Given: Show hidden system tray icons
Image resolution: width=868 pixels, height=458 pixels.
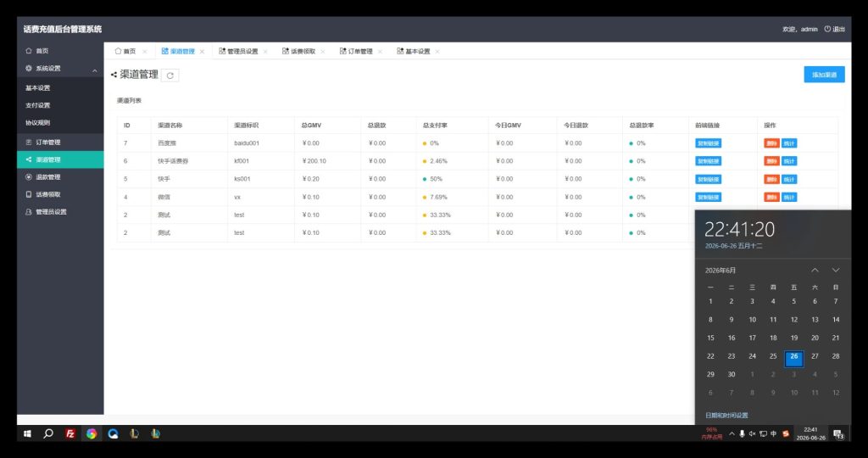Looking at the screenshot, I should 732,433.
